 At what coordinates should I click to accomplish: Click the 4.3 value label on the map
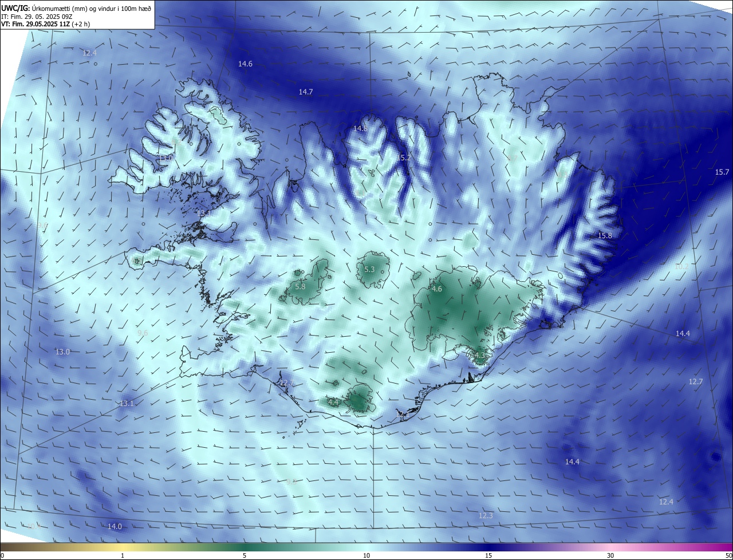tap(480, 355)
